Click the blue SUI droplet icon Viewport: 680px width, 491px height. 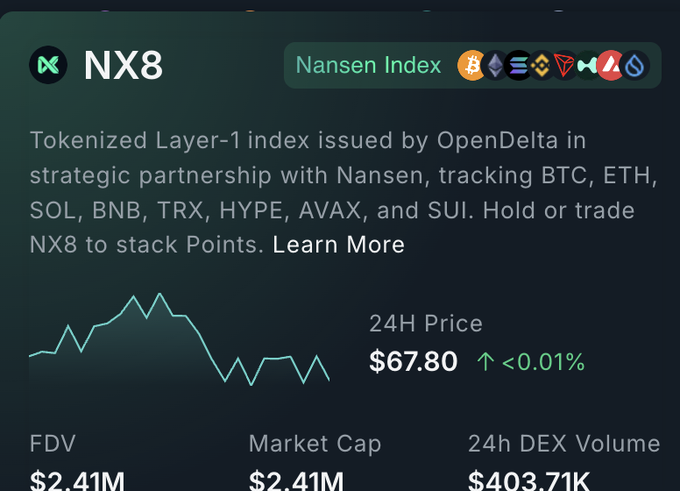[x=635, y=66]
